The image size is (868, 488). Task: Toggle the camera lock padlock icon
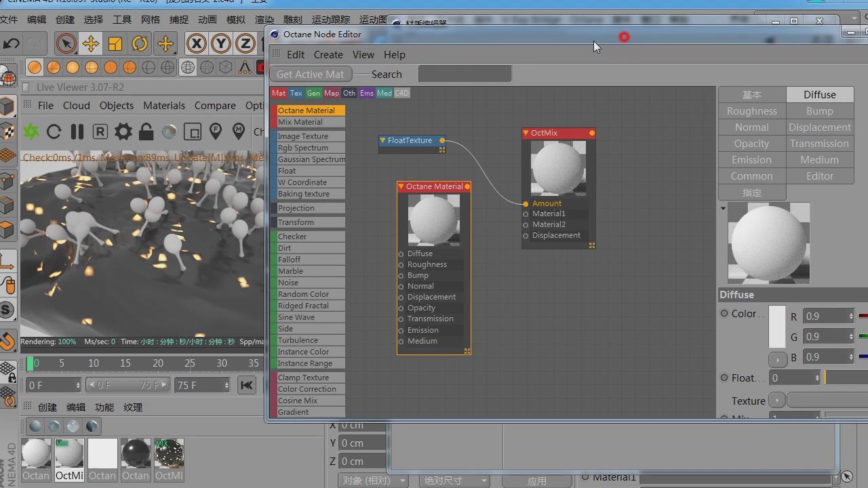pyautogui.click(x=146, y=131)
